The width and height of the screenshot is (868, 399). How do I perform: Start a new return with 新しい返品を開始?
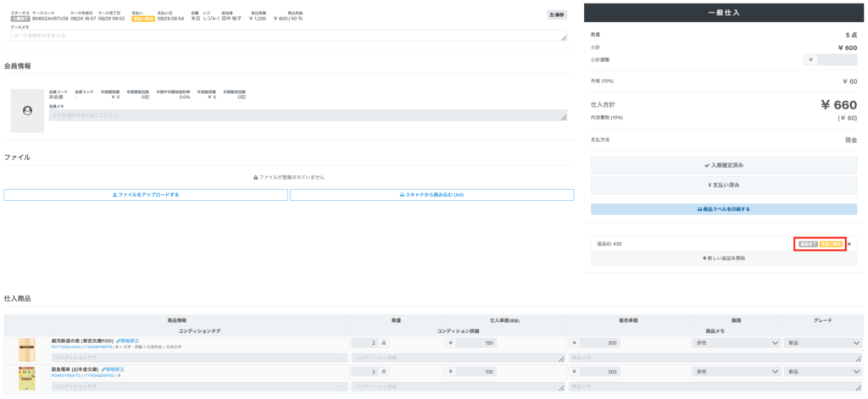point(723,258)
